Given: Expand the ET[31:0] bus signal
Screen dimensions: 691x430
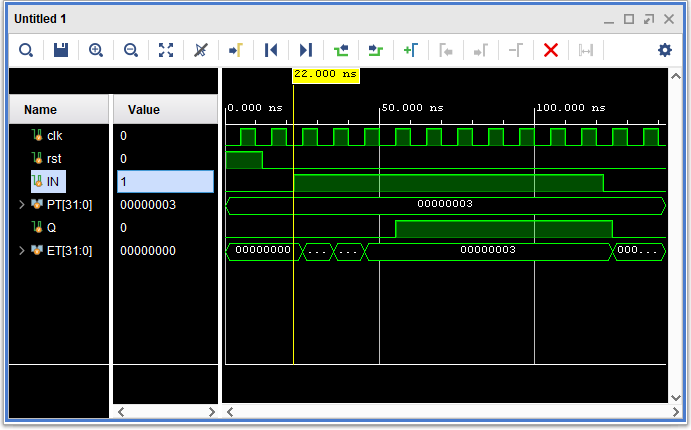Looking at the screenshot, I should (x=23, y=250).
